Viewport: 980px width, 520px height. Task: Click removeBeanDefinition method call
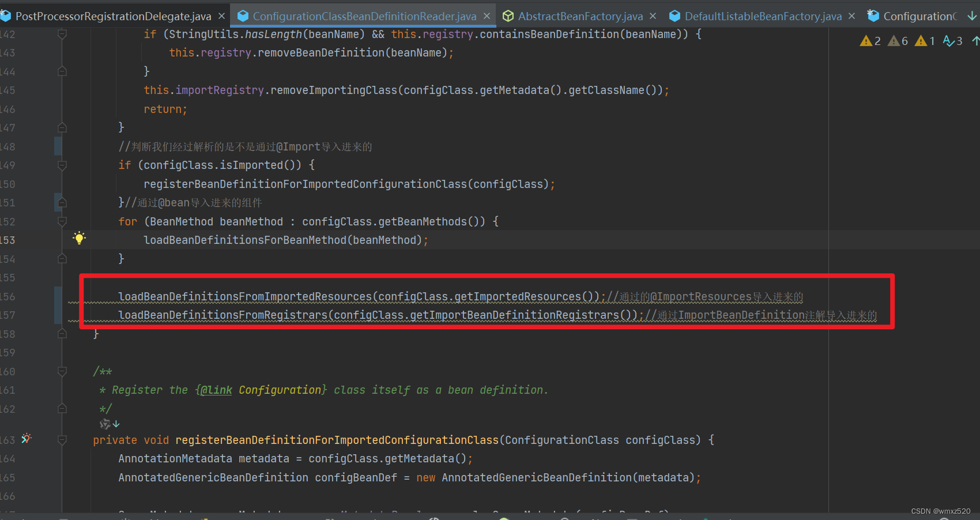coord(321,52)
